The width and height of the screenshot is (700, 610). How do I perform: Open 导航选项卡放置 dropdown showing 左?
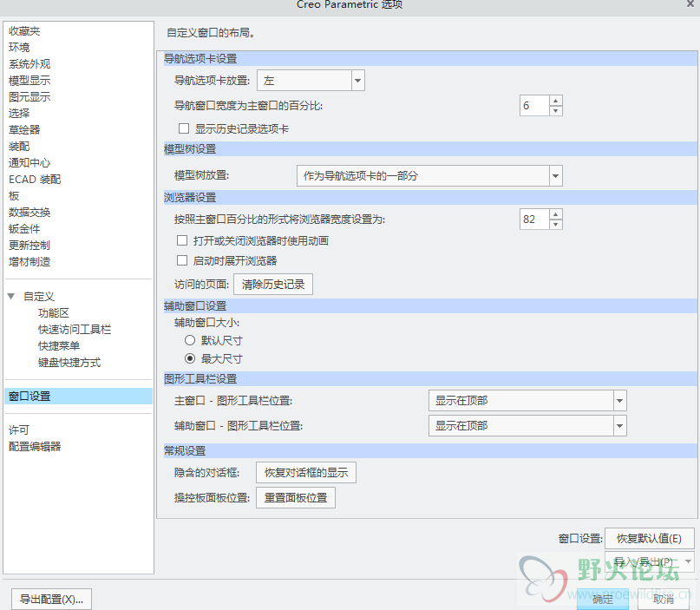[311, 81]
